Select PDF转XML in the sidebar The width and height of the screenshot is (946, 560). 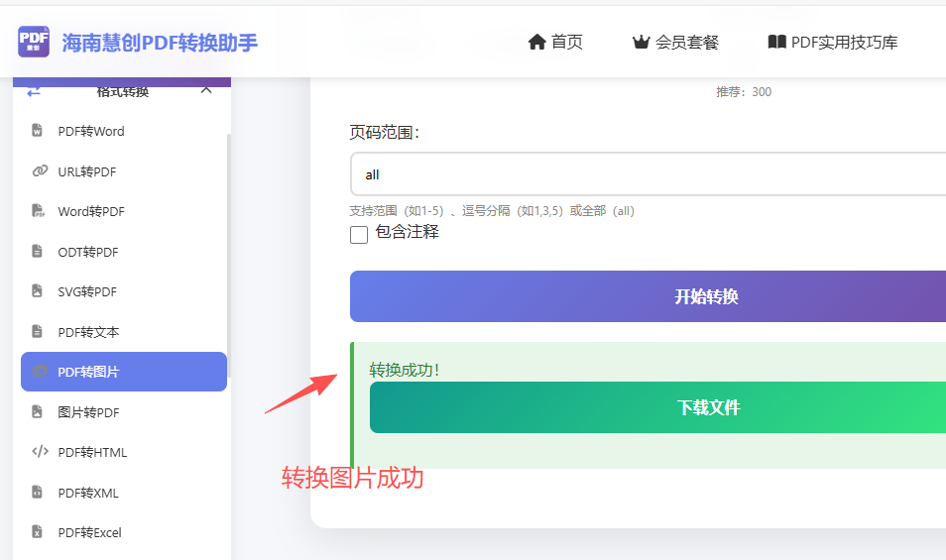(124, 493)
